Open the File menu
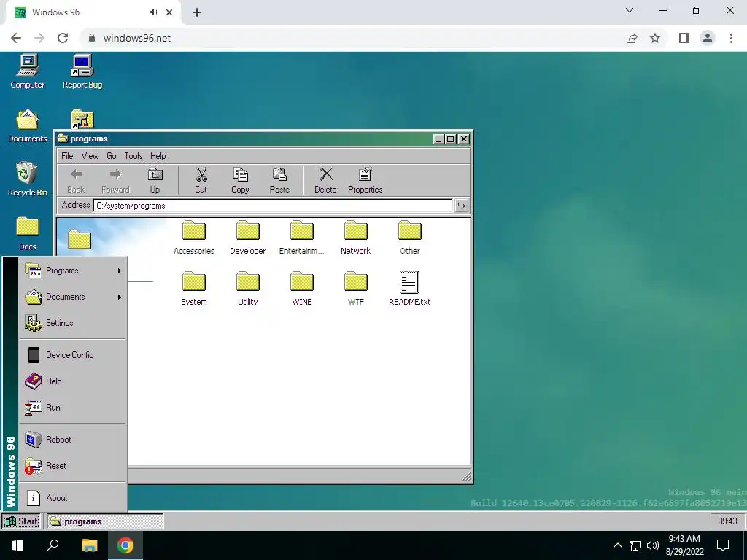Viewport: 747px width, 560px height. click(67, 156)
